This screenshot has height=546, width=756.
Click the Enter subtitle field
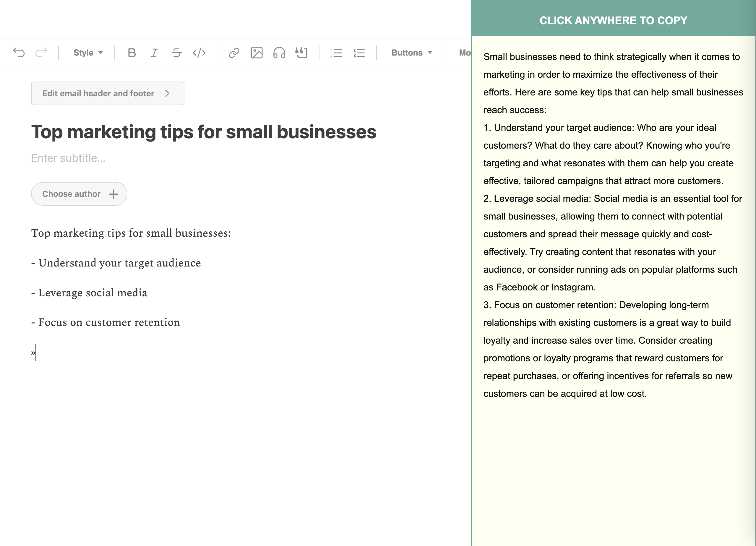[68, 158]
